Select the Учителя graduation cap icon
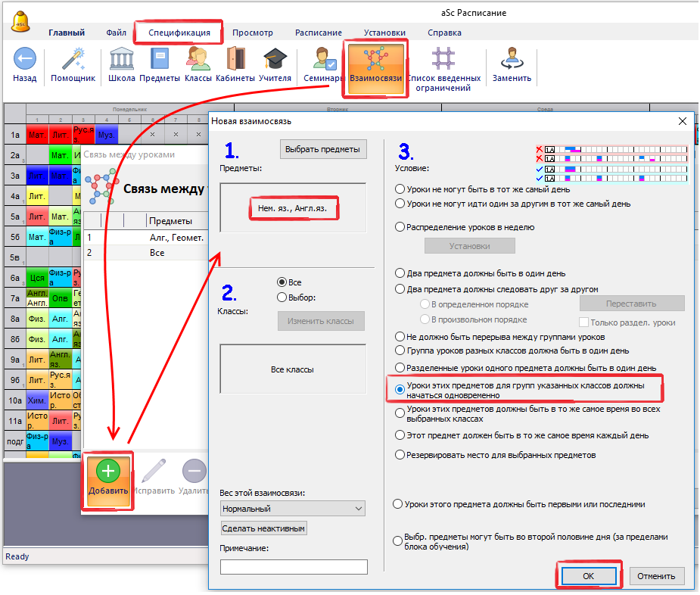Image resolution: width=700 pixels, height=595 pixels. (275, 59)
